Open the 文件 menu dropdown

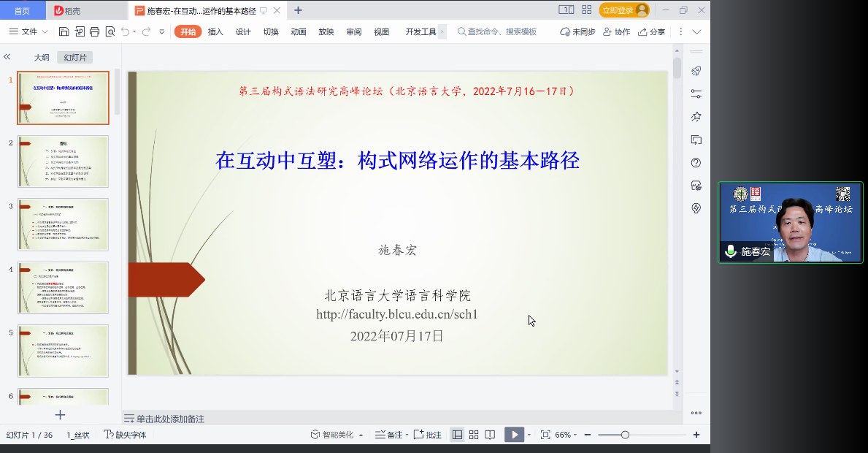[x=28, y=31]
